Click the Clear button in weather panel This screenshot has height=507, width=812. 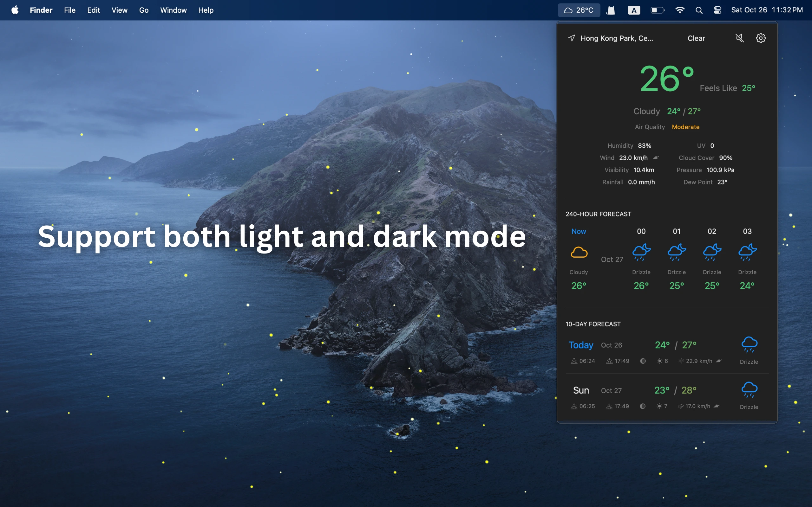[696, 38]
